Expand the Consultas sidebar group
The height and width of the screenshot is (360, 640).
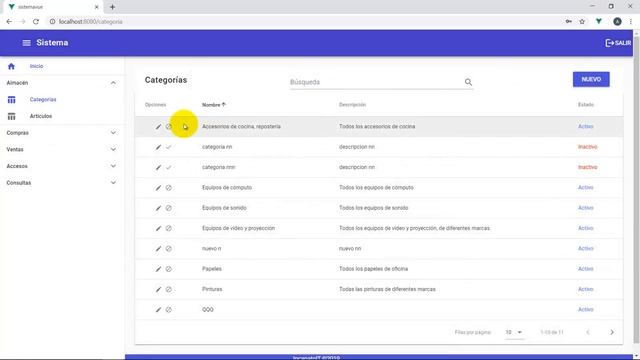point(113,183)
